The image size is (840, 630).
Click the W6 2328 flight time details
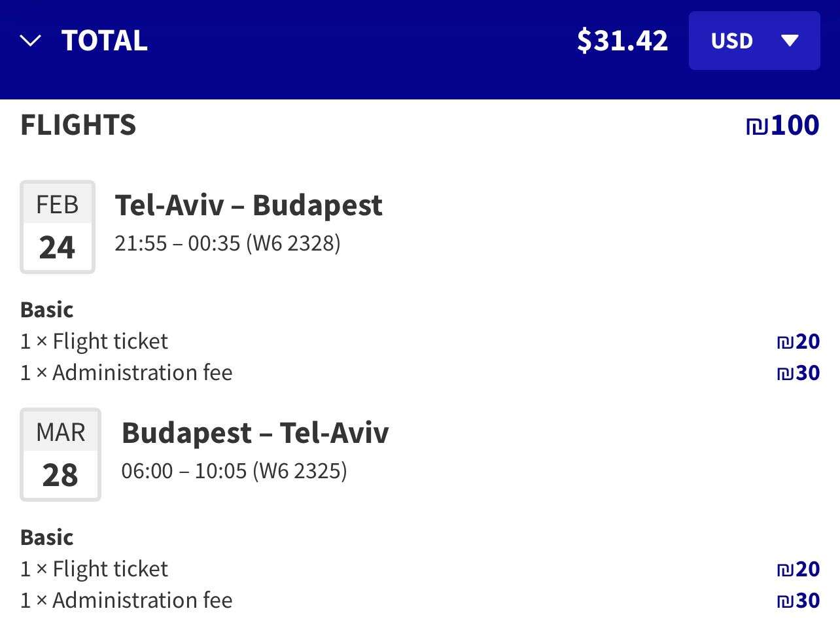[x=228, y=243]
